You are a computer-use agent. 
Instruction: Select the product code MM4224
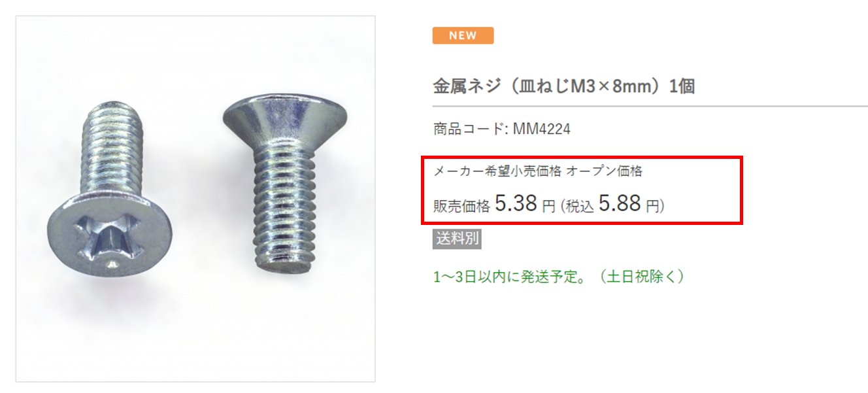point(542,129)
